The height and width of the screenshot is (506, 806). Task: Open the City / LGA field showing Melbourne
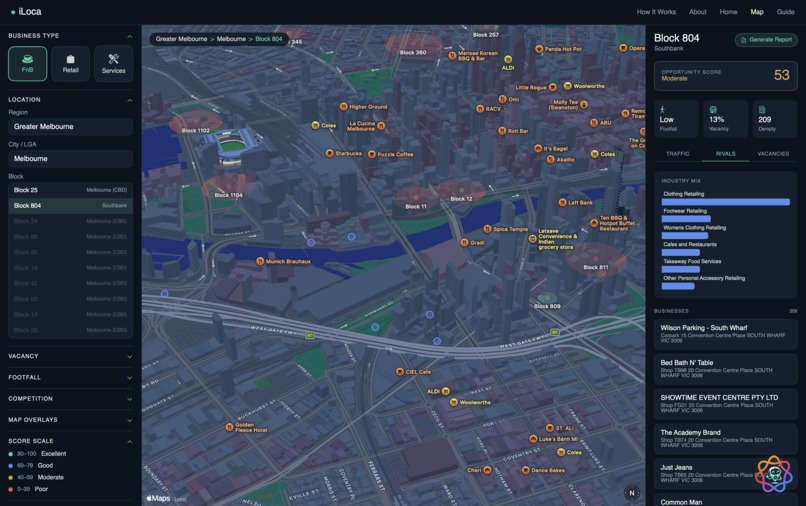pyautogui.click(x=70, y=158)
